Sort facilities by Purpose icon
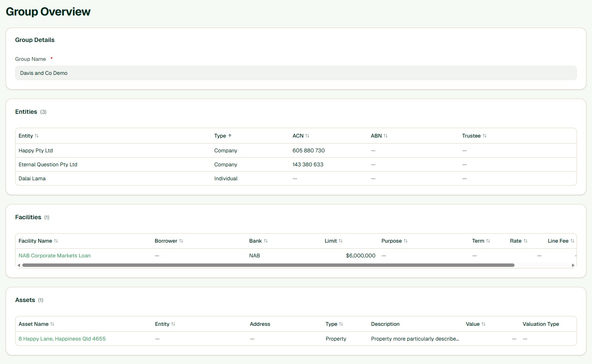592x364 pixels. [x=406, y=241]
